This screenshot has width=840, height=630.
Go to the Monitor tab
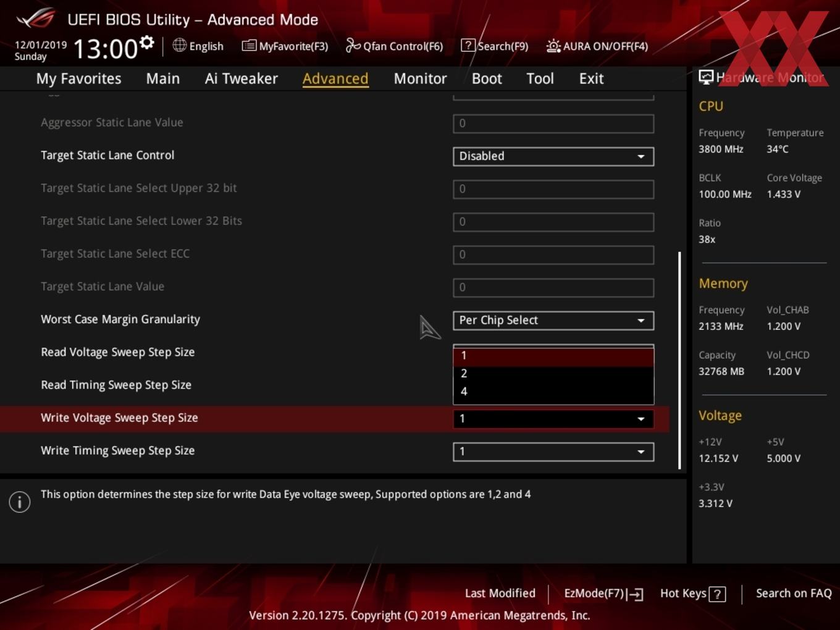[420, 78]
